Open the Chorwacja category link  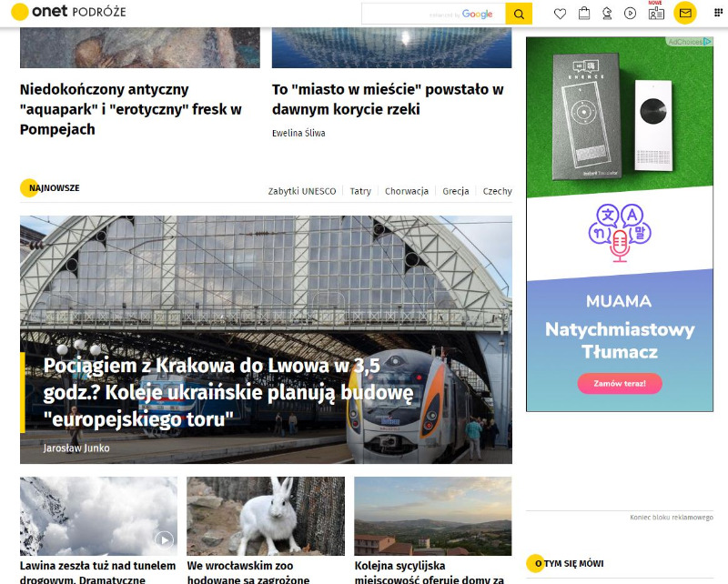(406, 191)
